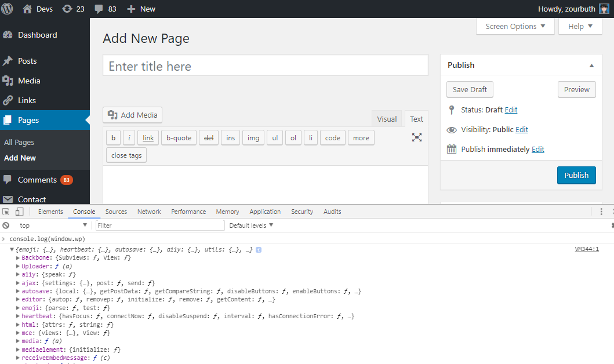The height and width of the screenshot is (364, 614).
Task: Click the blue Publish button
Action: [x=576, y=175]
